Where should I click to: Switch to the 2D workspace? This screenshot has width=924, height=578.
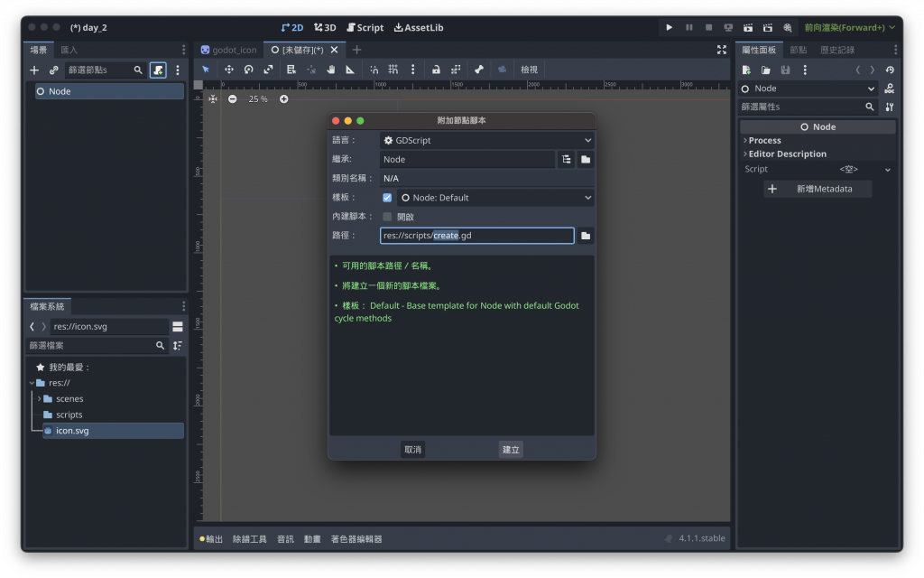click(292, 27)
